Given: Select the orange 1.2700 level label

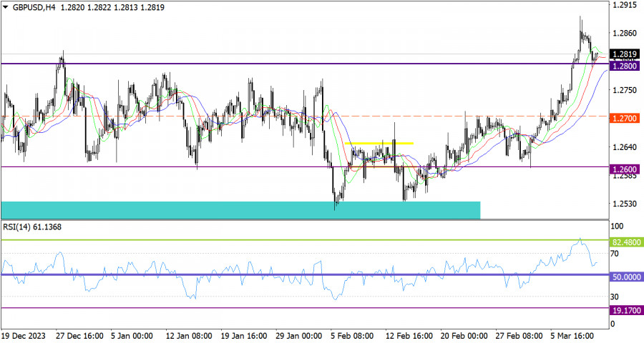Looking at the screenshot, I should [624, 119].
